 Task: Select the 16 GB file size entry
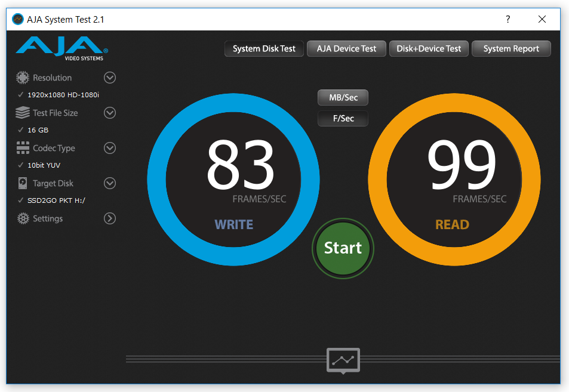click(38, 130)
